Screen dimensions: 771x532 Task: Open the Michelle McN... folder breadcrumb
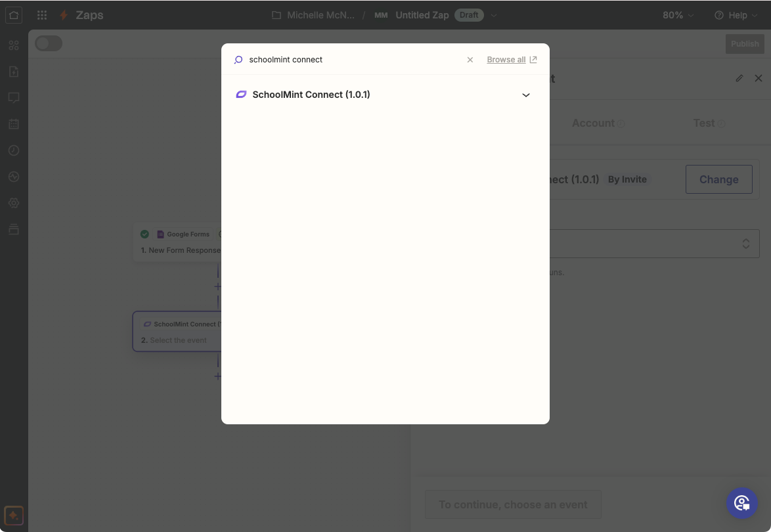pos(320,15)
